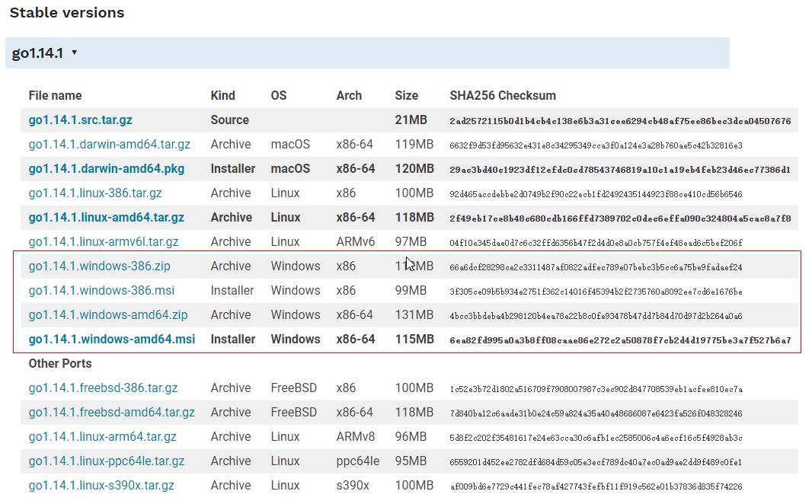The width and height of the screenshot is (812, 504).
Task: Click the Stable versions heading
Action: coord(67,12)
